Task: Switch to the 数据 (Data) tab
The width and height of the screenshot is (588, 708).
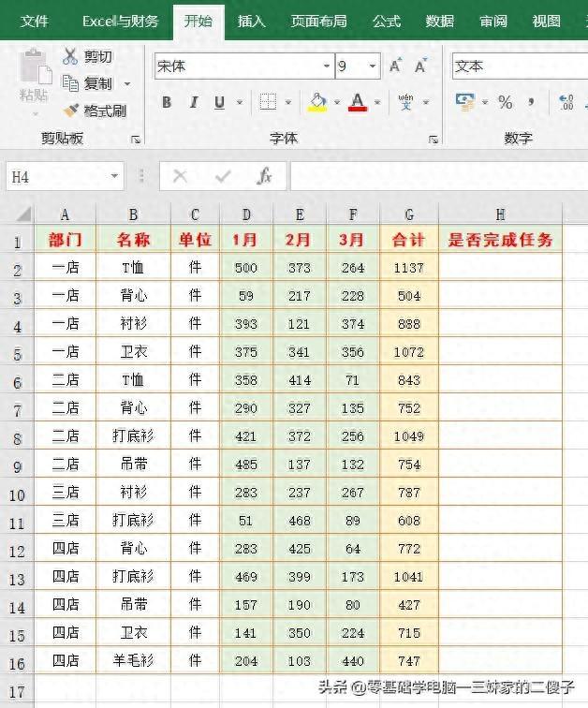Action: (440, 21)
